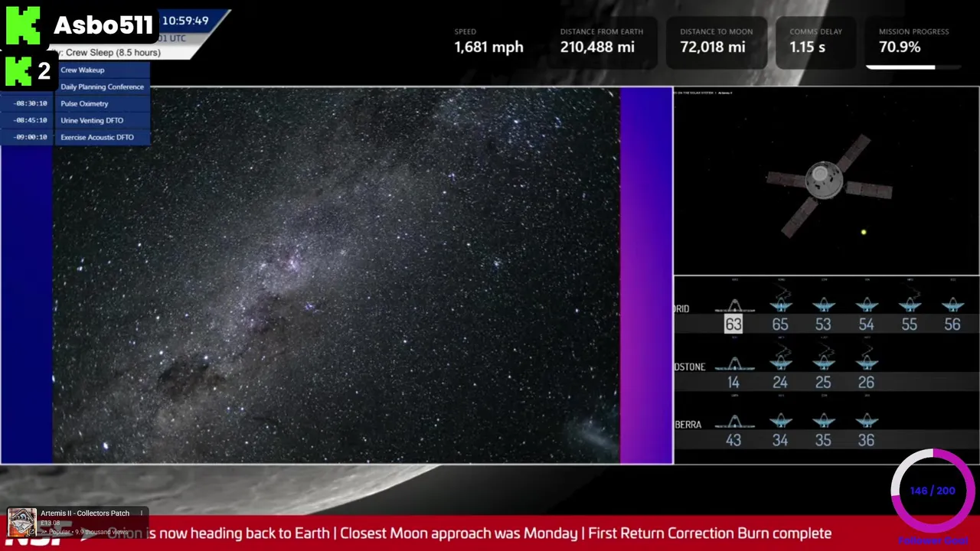This screenshot has width=980, height=551.
Task: Click the 70.9% mission progress value
Action: pyautogui.click(x=900, y=47)
